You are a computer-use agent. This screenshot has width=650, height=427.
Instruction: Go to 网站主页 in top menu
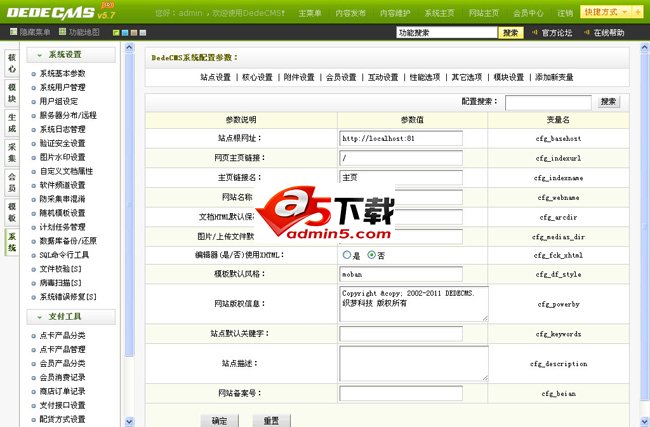(484, 13)
